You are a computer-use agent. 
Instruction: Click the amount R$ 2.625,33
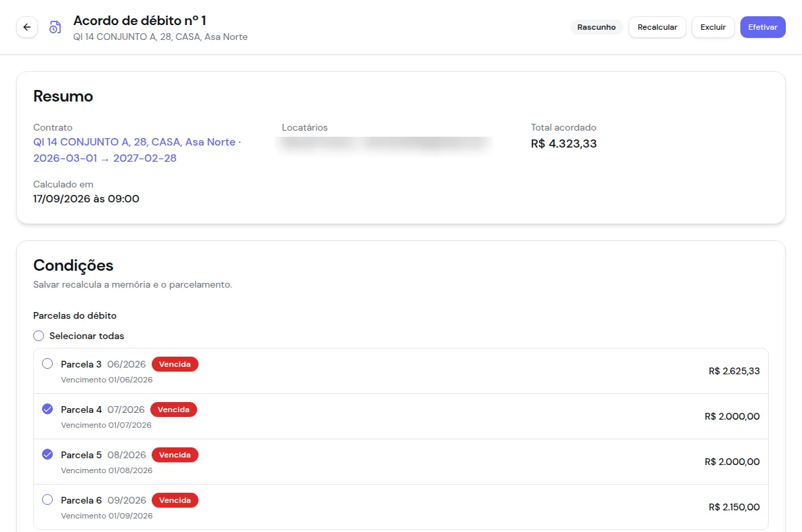pos(734,371)
